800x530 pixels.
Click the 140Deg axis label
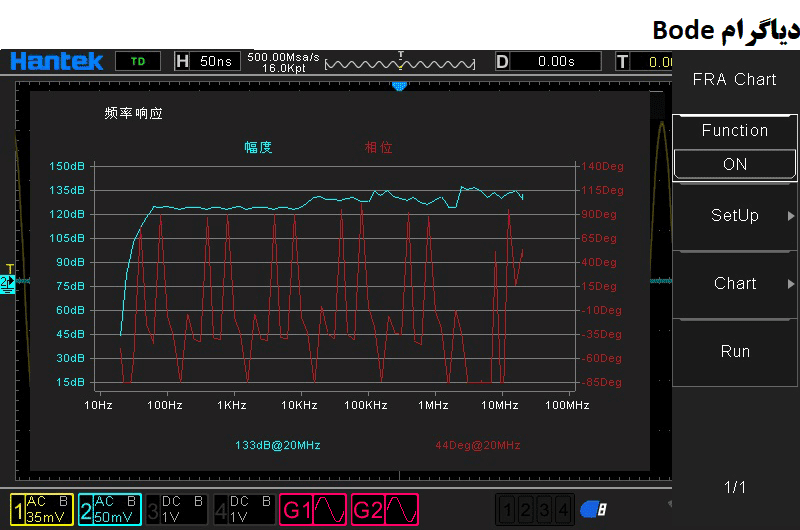tap(603, 166)
